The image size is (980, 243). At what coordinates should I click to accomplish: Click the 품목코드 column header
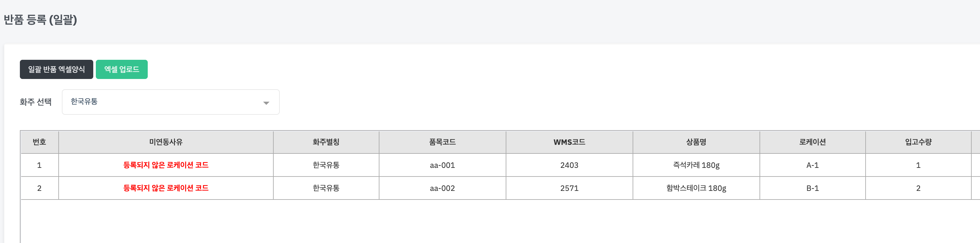(x=442, y=142)
